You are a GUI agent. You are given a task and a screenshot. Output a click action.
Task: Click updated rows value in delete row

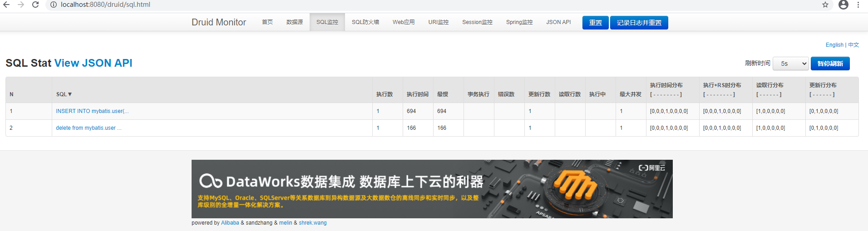530,128
